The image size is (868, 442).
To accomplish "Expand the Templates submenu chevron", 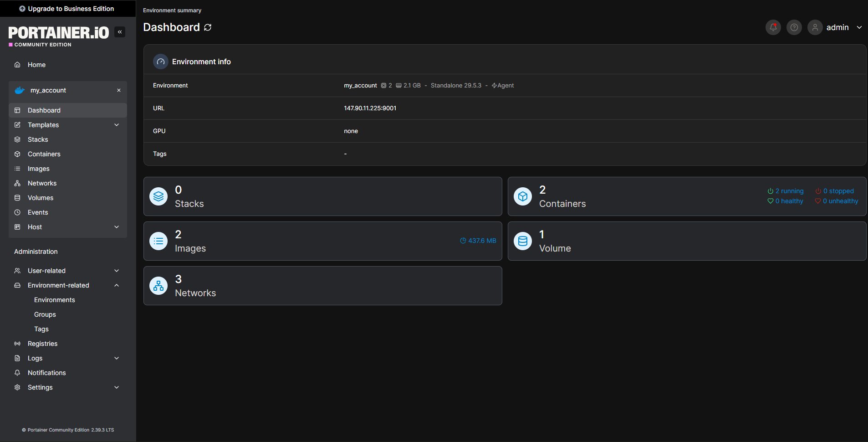I will [x=117, y=125].
